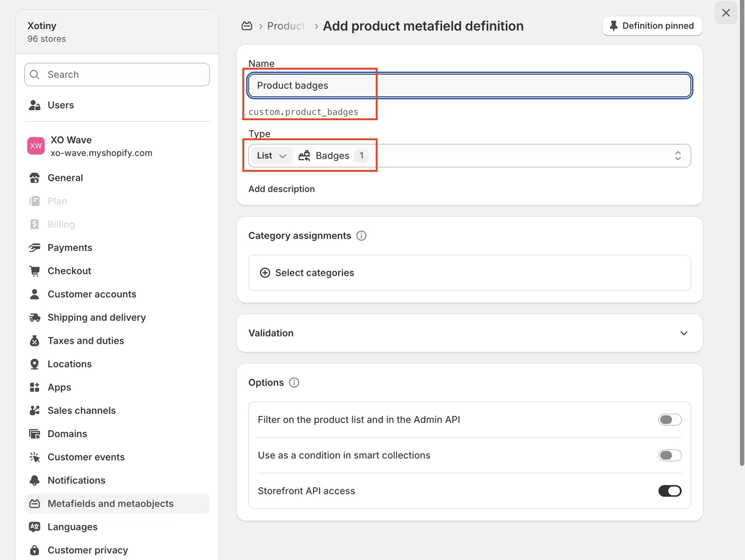745x560 pixels.
Task: Open Checkout settings
Action: (117, 271)
